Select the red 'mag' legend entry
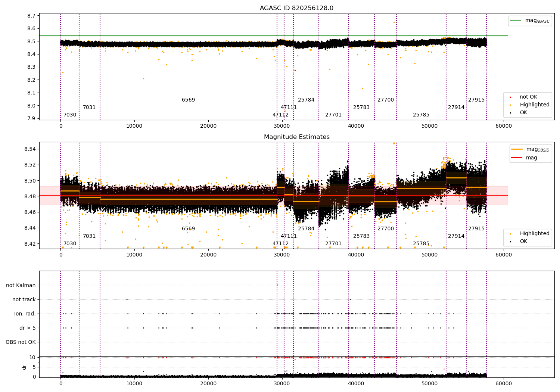 pyautogui.click(x=525, y=158)
